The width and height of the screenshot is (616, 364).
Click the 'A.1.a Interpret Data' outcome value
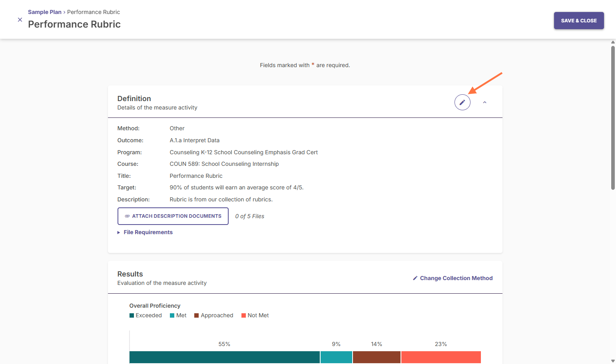coord(195,140)
